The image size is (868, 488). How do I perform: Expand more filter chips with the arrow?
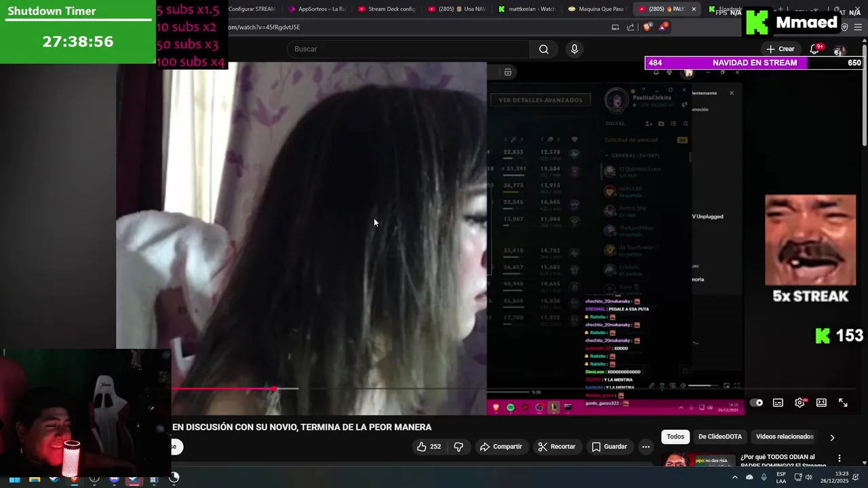[832, 437]
